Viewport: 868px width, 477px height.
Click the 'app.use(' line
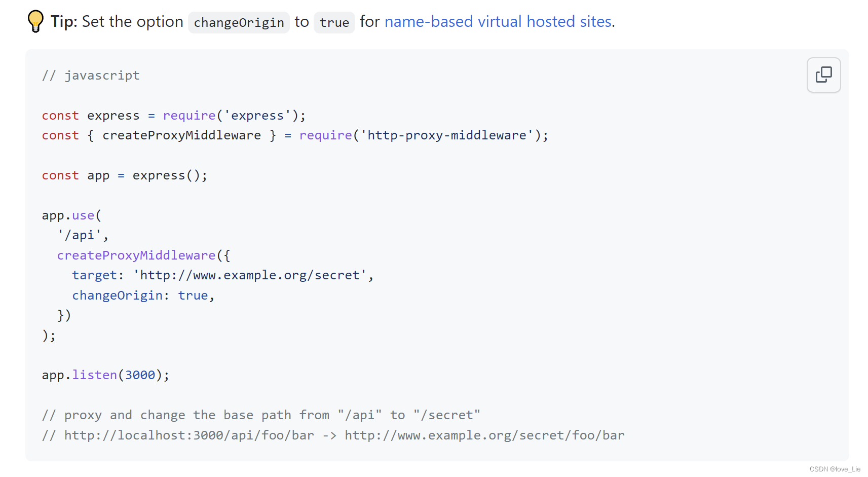click(x=71, y=215)
